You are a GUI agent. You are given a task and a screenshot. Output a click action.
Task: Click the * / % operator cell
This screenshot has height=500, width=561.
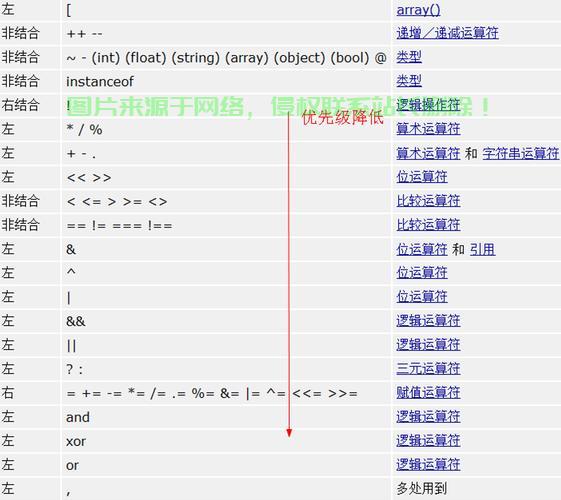click(x=226, y=129)
